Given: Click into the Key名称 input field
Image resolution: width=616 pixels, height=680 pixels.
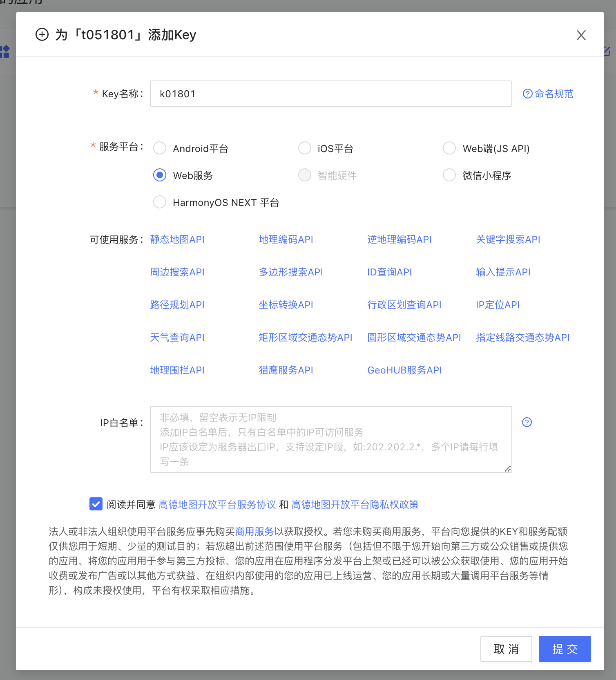Looking at the screenshot, I should coord(331,94).
